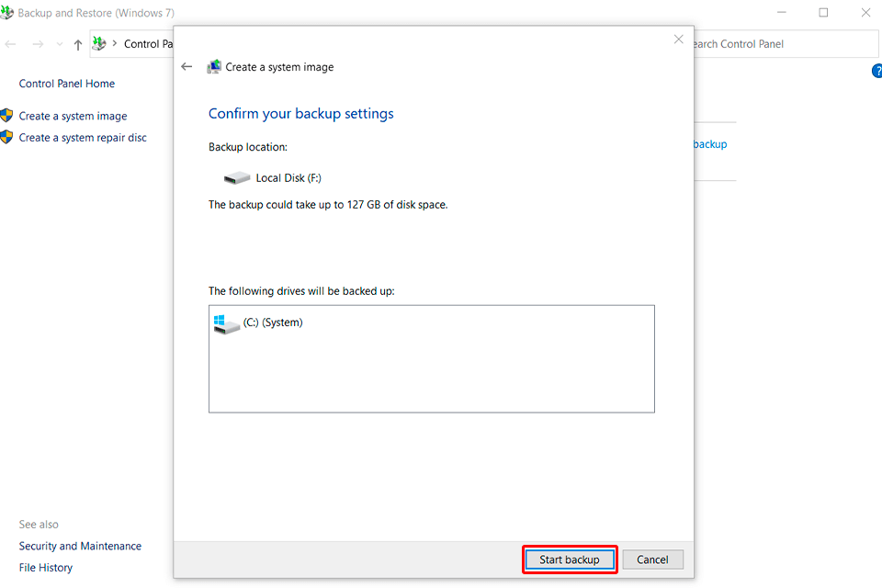This screenshot has height=588, width=882.
Task: Click shield icon next to Create a system image
Action: click(6, 116)
